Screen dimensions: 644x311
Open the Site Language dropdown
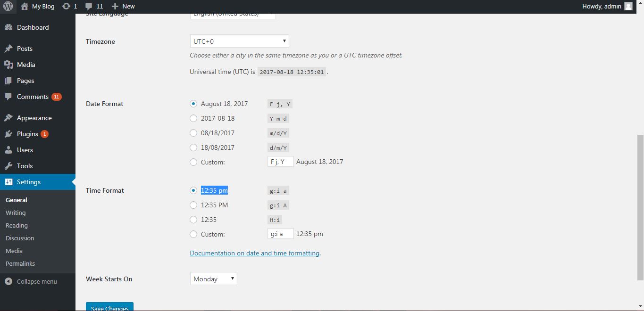[x=233, y=16]
